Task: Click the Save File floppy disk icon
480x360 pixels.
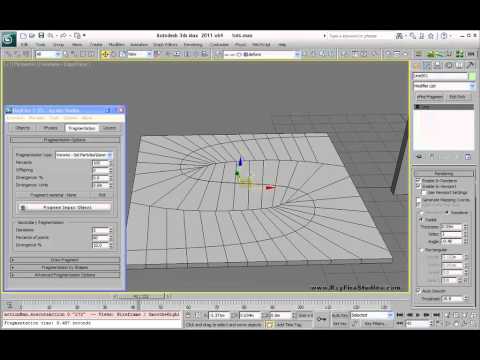Action: pyautogui.click(x=41, y=35)
